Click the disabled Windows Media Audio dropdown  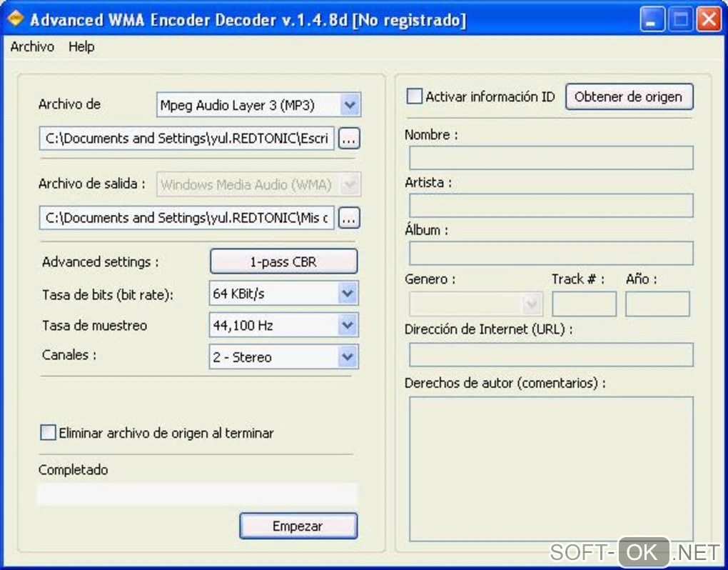(258, 184)
